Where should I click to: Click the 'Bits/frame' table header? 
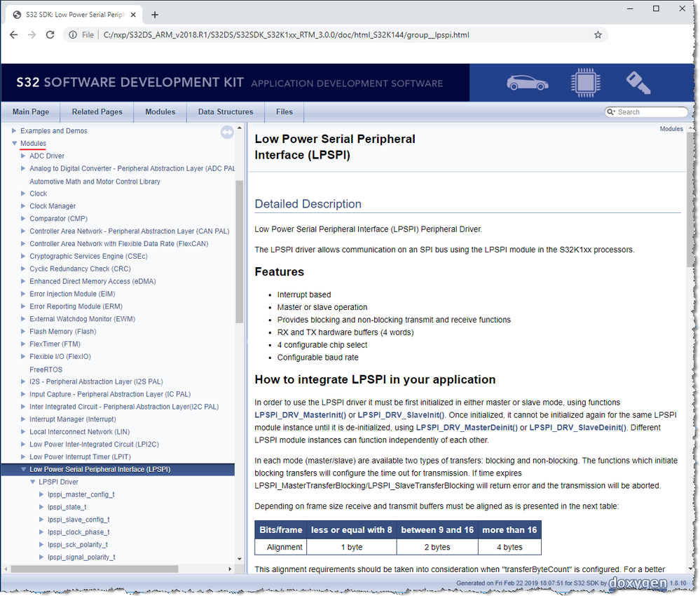[x=281, y=530]
